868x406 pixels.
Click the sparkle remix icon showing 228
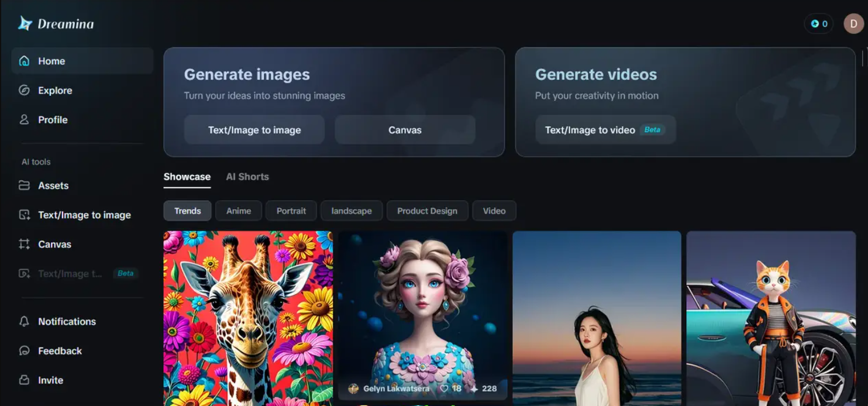click(x=474, y=388)
